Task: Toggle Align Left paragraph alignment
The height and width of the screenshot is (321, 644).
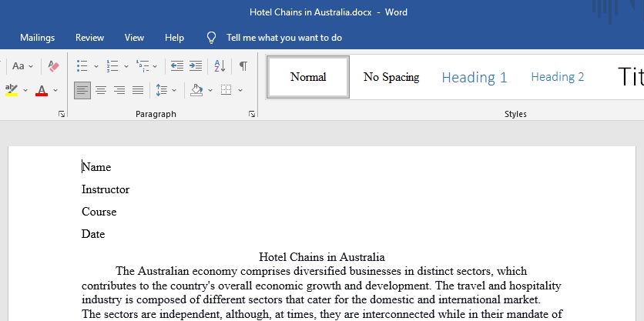Action: coord(82,90)
